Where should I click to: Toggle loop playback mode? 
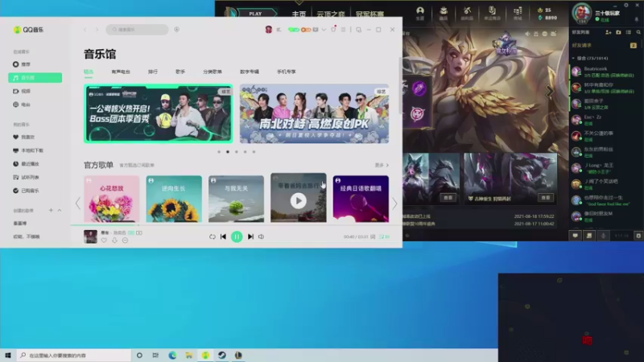click(212, 237)
